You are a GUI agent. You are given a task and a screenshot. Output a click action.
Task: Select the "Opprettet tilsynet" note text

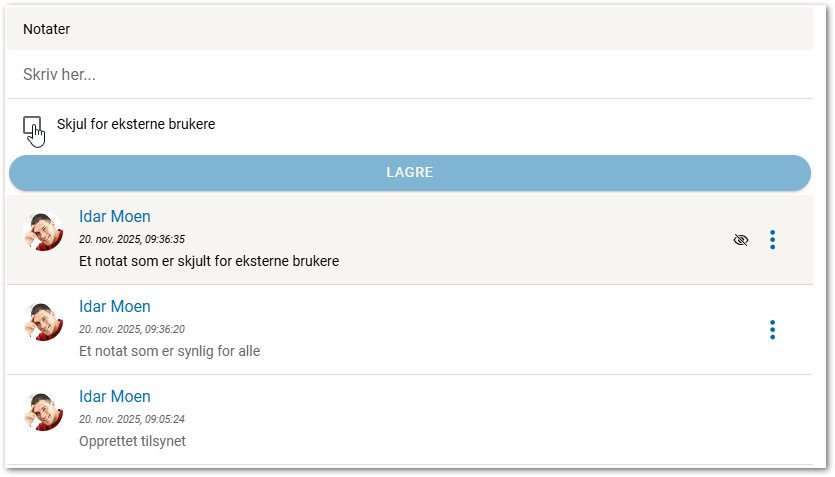click(x=132, y=441)
